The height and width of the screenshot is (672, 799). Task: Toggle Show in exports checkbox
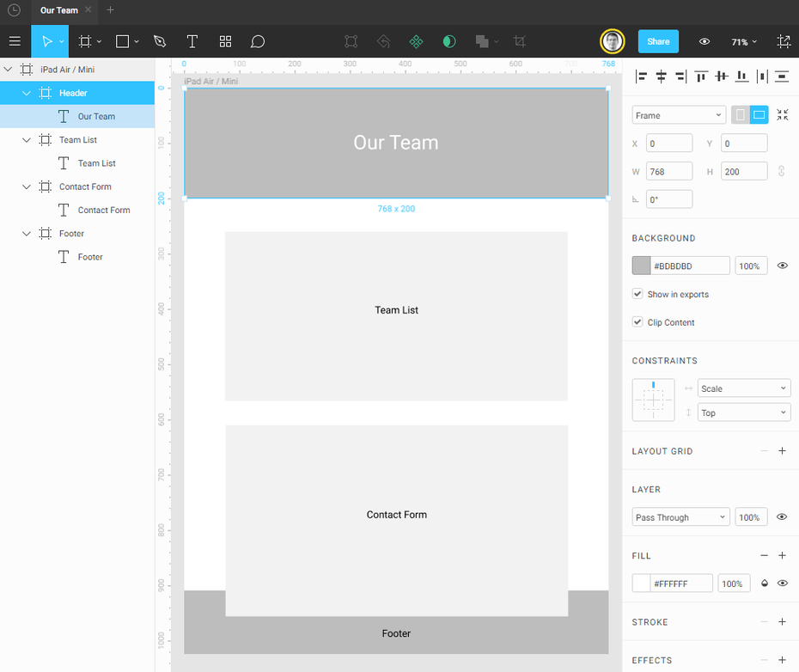coord(637,294)
